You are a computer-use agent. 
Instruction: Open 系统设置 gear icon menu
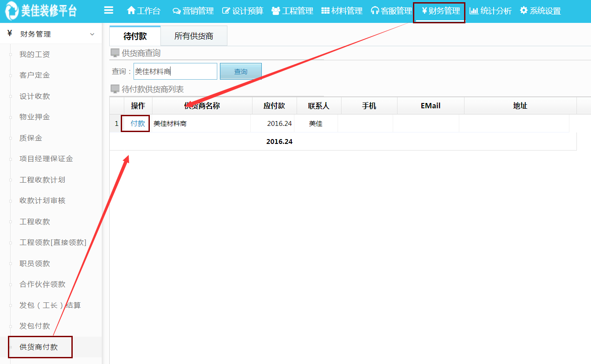pyautogui.click(x=524, y=11)
